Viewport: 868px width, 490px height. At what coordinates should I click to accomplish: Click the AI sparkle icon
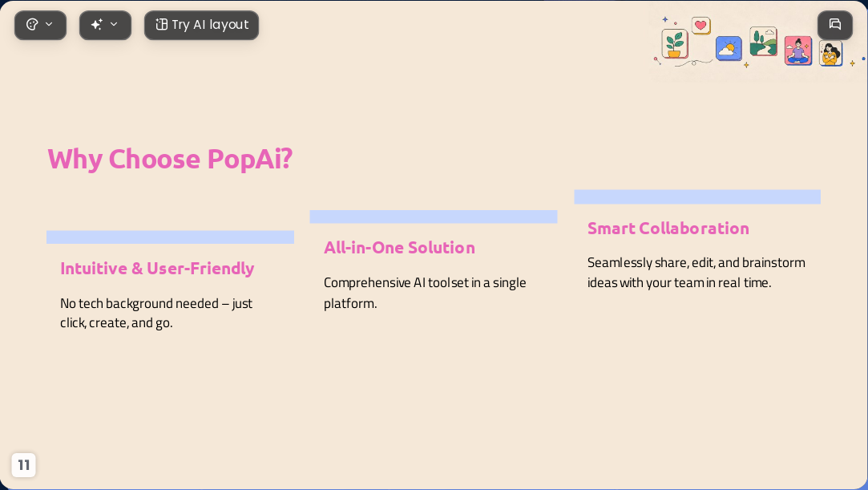97,24
